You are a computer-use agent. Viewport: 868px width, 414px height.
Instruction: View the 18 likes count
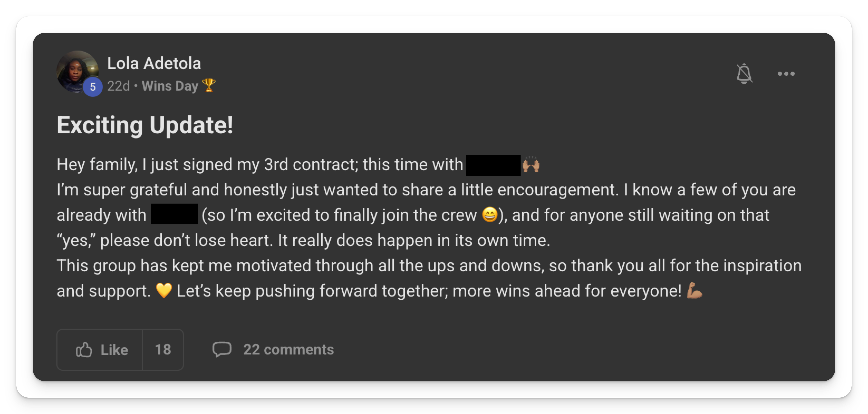point(163,350)
